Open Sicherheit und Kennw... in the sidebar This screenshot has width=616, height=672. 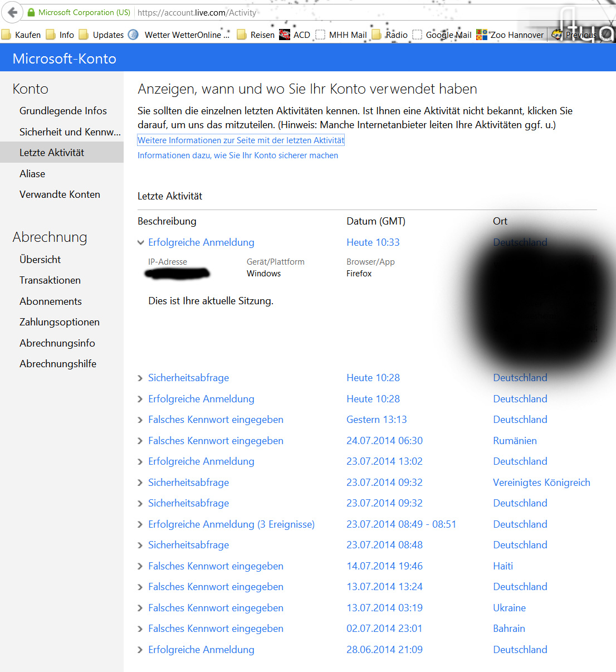click(x=70, y=132)
